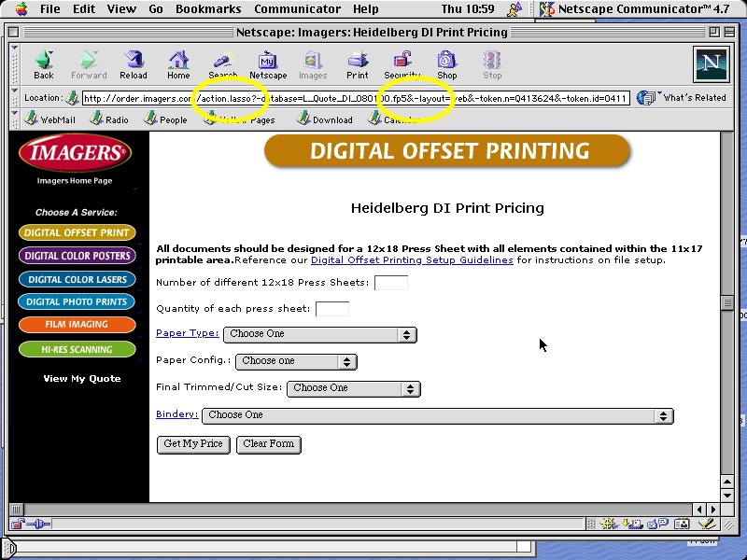The image size is (747, 560).
Task: Open the Final Trimmed/Cut Size dropdown
Action: click(354, 388)
